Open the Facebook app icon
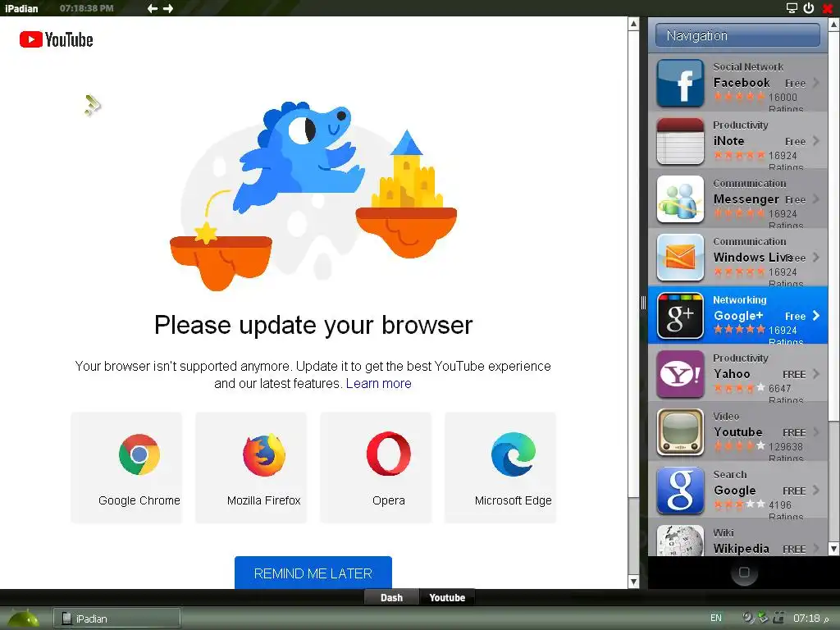The width and height of the screenshot is (840, 630). 680,83
